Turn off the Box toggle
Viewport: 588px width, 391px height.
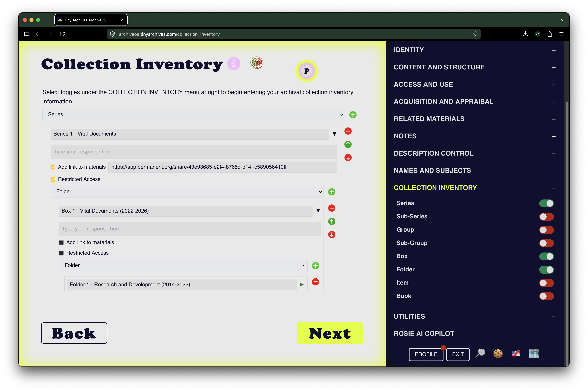546,256
